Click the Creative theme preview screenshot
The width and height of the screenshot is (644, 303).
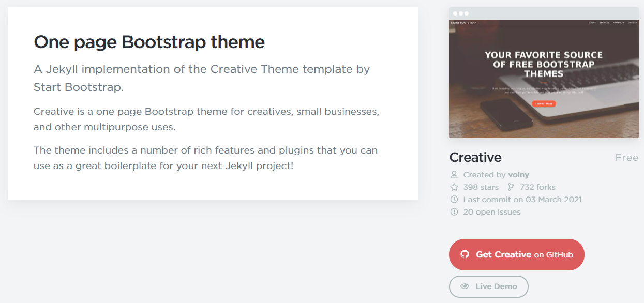pos(544,79)
